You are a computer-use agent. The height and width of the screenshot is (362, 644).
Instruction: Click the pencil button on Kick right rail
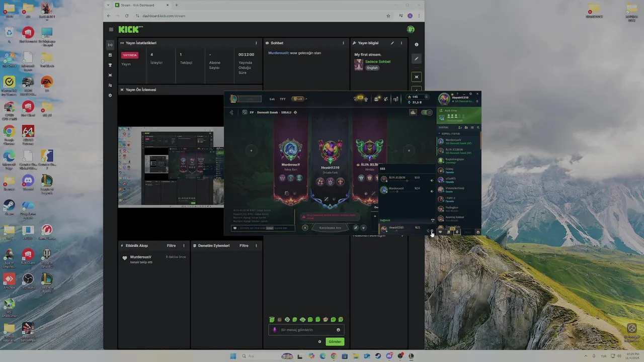point(416,59)
